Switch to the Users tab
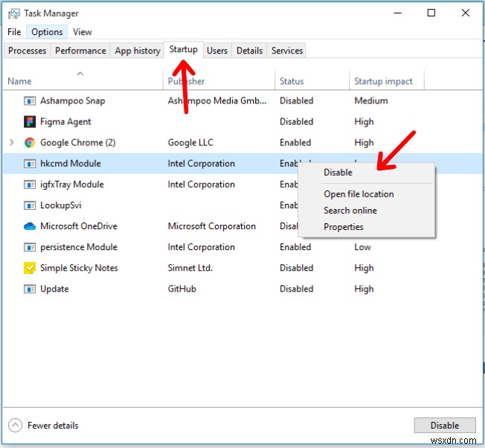 pos(217,51)
